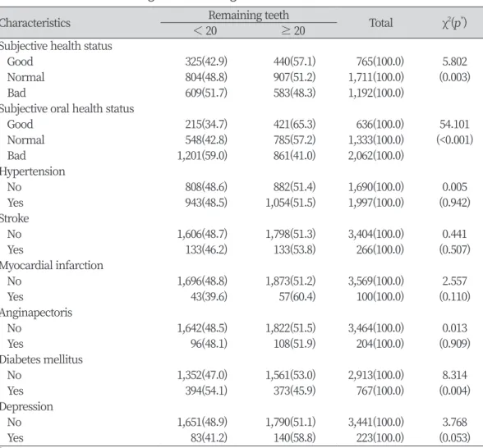Click cell 907(51.2)
Viewport: 483px width, 448px height.
pos(294,77)
